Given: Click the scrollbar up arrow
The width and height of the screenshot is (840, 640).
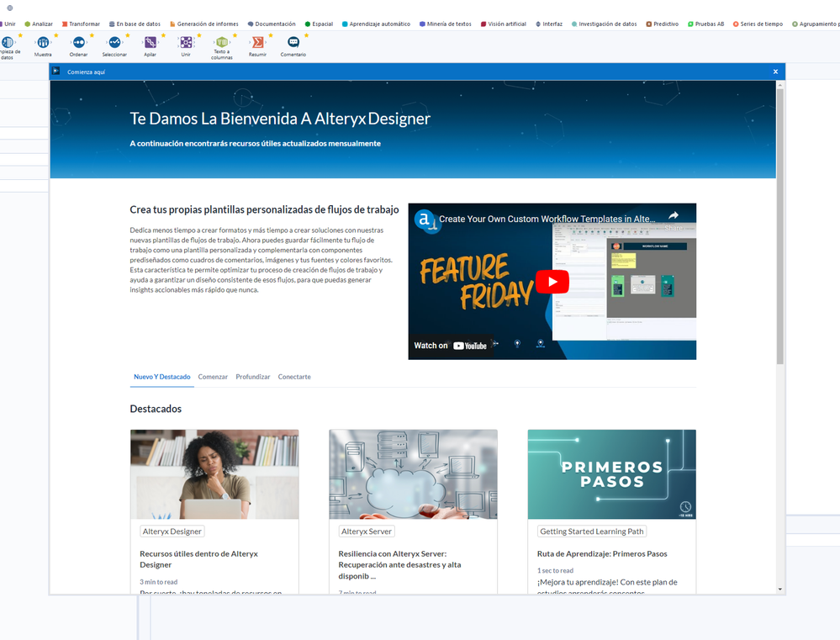Looking at the screenshot, I should click(x=780, y=85).
